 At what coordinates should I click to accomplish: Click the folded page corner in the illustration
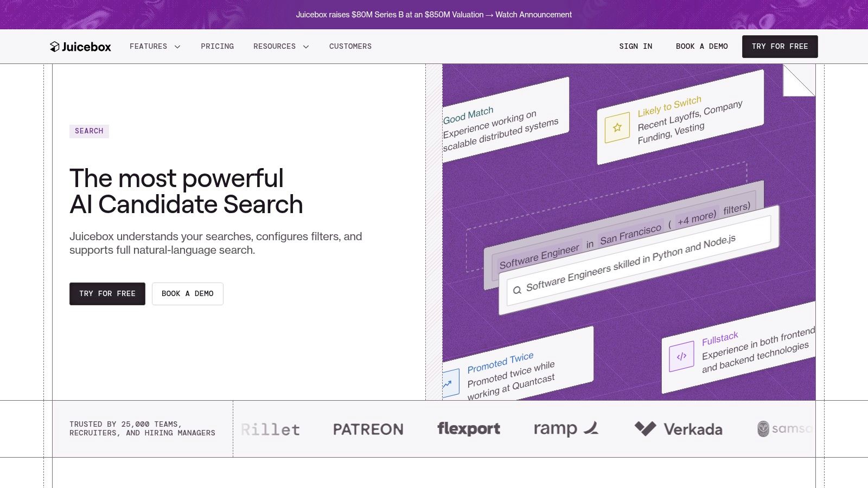pos(799,80)
